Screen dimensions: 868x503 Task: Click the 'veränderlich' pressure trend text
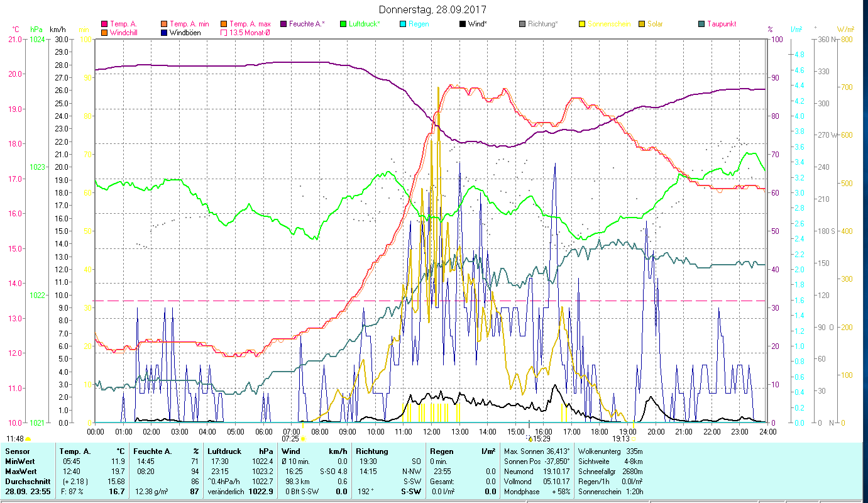226,492
